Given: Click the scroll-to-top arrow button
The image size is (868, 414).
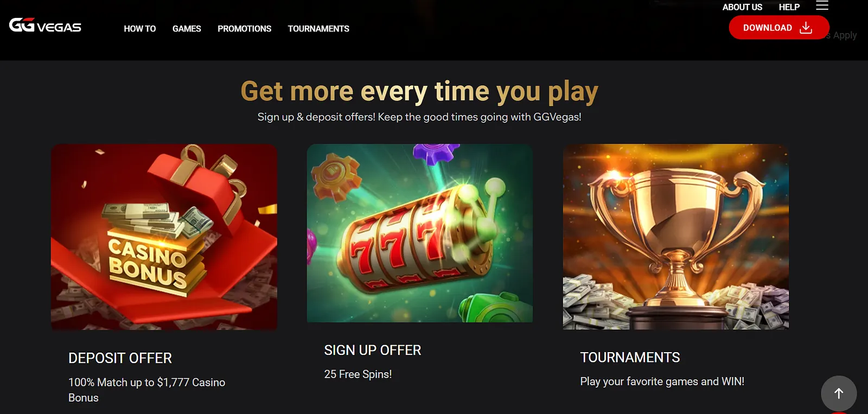Looking at the screenshot, I should (x=839, y=393).
